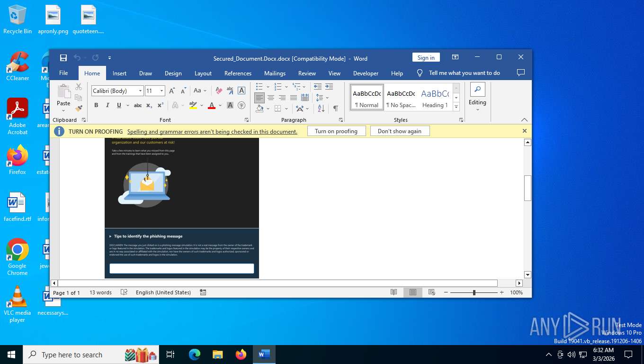Click the Sign in button

point(426,57)
